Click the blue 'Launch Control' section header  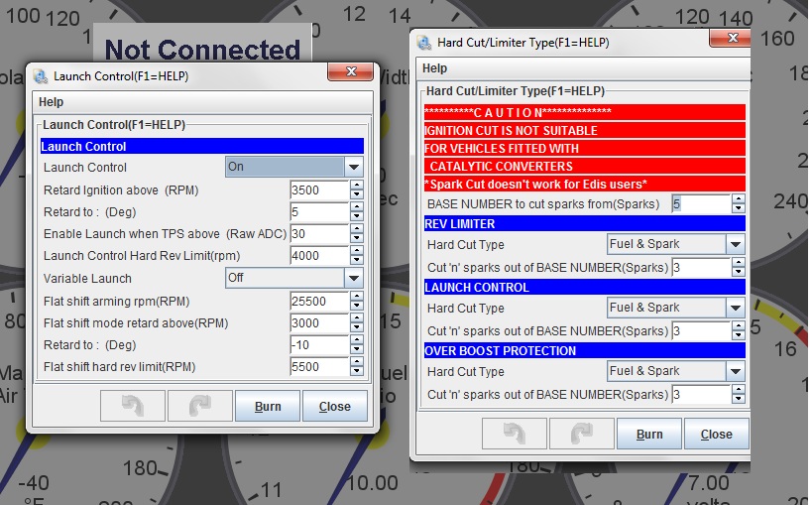click(x=202, y=146)
